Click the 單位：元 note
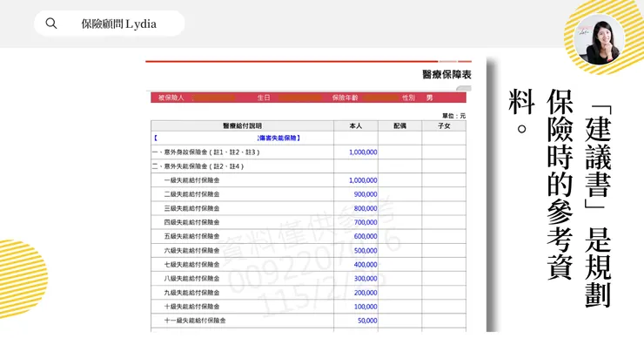 [x=453, y=116]
